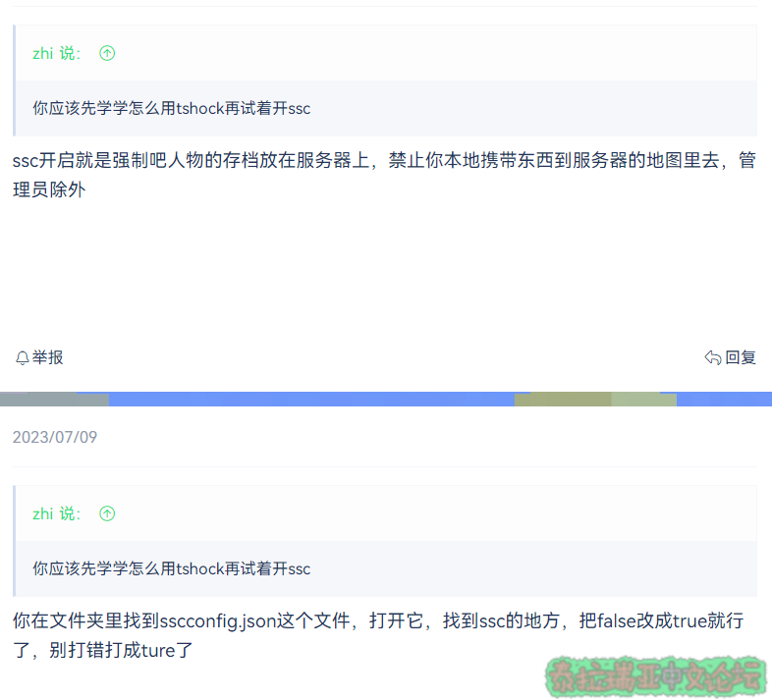Jump to the quoted post via the arrow icon in the 2023/07/09 post's zhi quote
The image size is (772, 700).
(107, 513)
